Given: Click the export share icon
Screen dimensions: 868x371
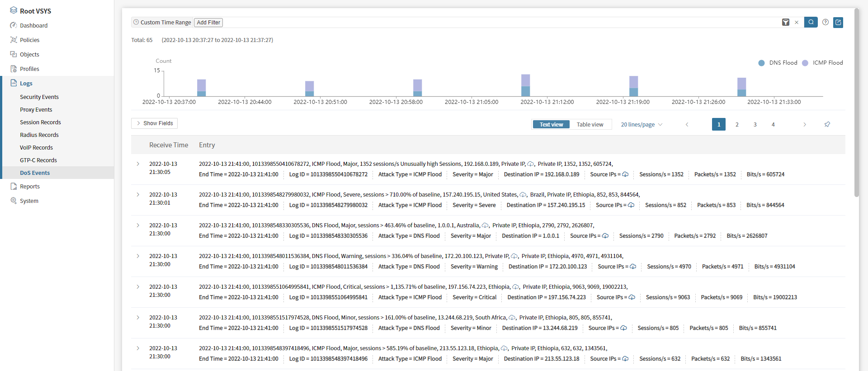Looking at the screenshot, I should pyautogui.click(x=838, y=22).
